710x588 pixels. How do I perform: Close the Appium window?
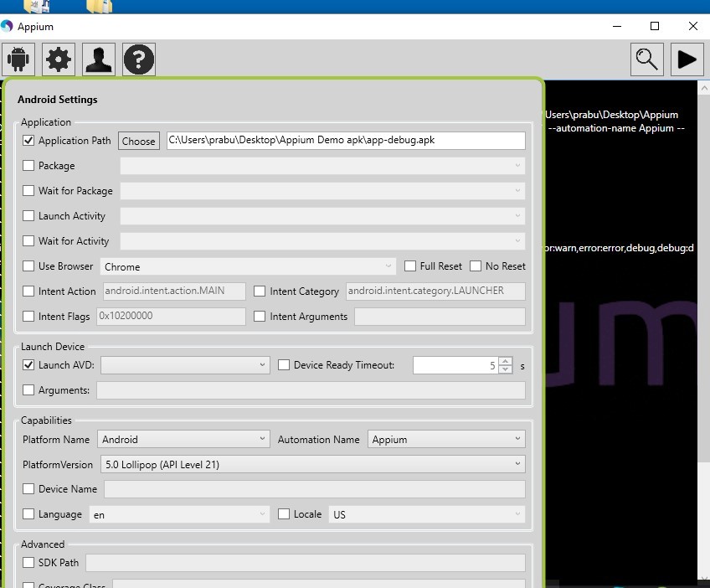pos(692,26)
